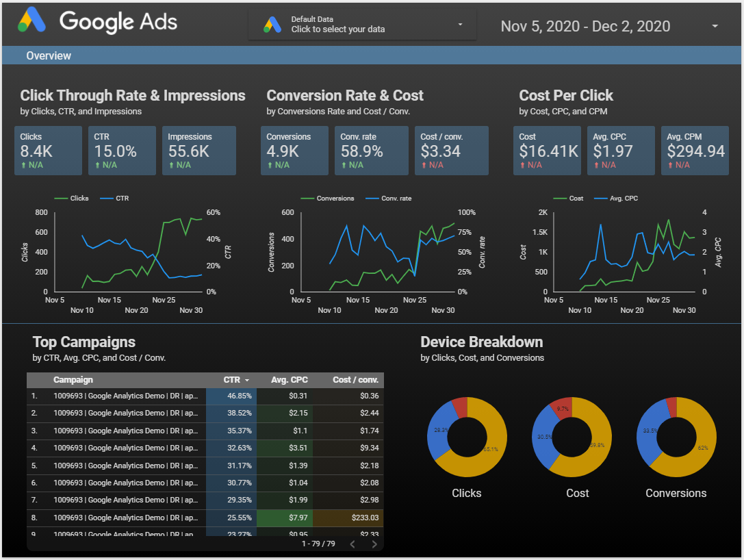The image size is (744, 560).
Task: Click the CTR column sort arrow
Action: pyautogui.click(x=246, y=380)
